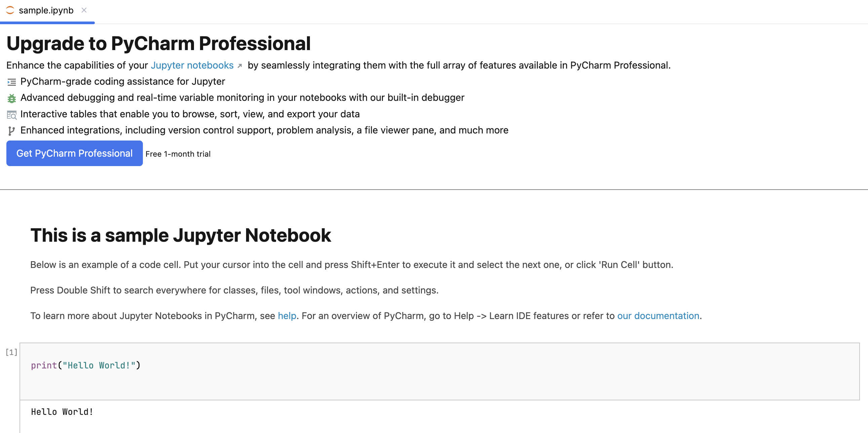Click the coding assistance icon before PyCharm-grade text
The width and height of the screenshot is (868, 433).
11,82
